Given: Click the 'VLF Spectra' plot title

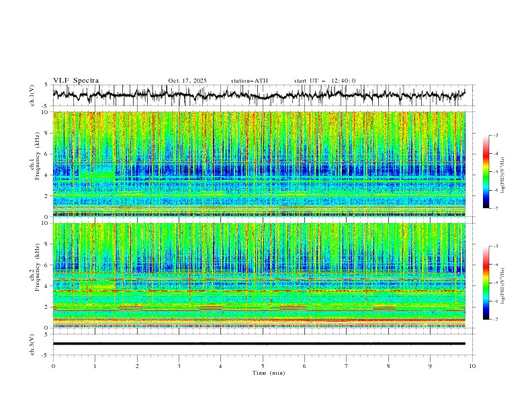Looking at the screenshot, I should [x=76, y=81].
